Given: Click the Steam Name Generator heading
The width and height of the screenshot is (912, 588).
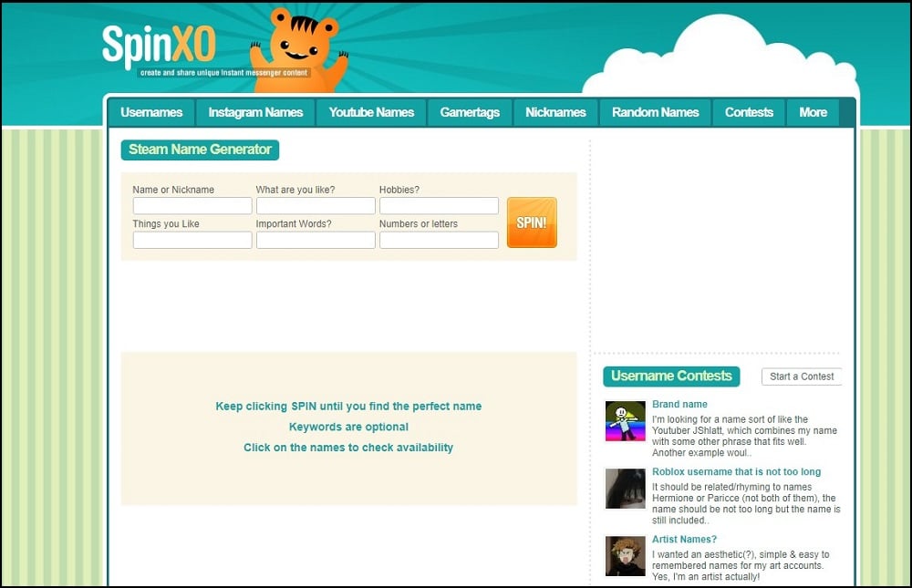Looking at the screenshot, I should pyautogui.click(x=200, y=150).
